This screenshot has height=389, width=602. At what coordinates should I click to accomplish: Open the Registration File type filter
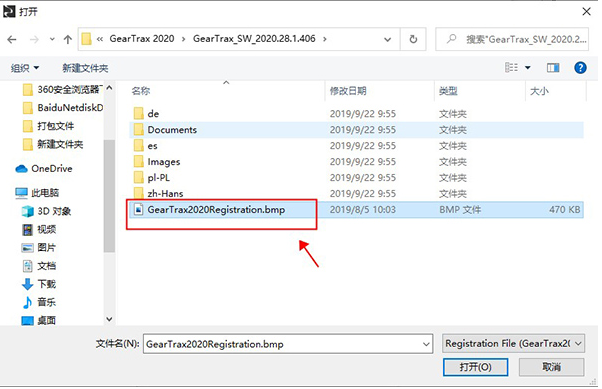coord(513,343)
